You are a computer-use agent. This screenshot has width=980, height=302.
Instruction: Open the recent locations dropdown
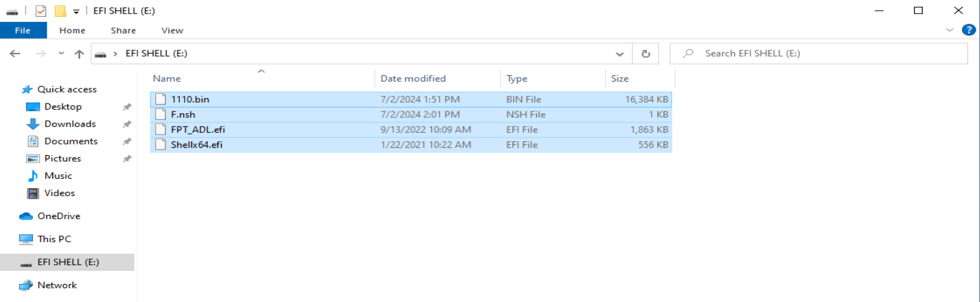coord(61,54)
